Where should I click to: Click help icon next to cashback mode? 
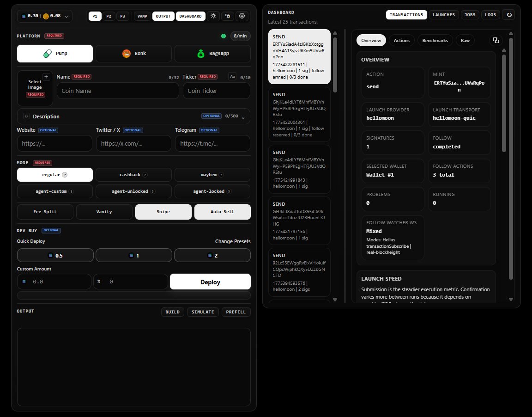145,175
